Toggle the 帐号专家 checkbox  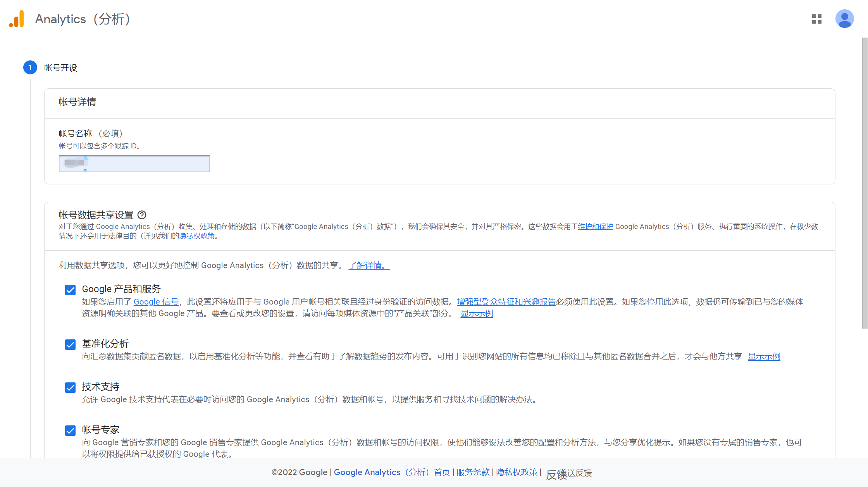click(70, 430)
